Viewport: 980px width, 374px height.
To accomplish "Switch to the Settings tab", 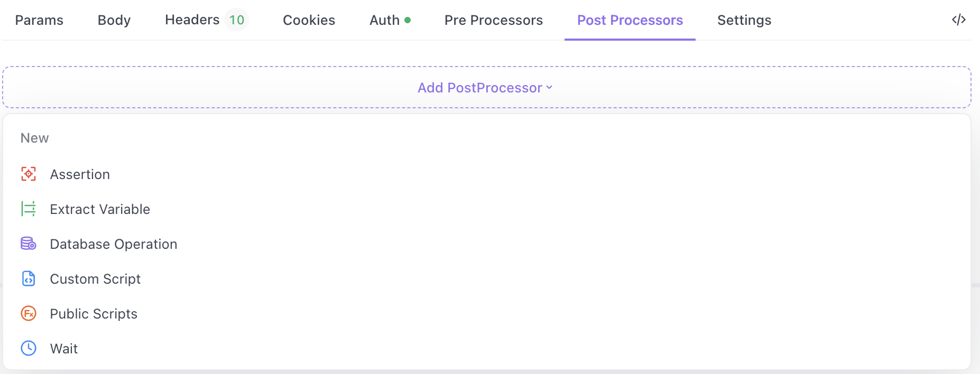I will (744, 20).
